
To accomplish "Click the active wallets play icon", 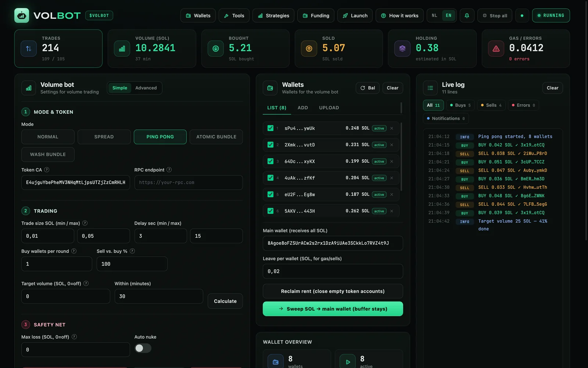I will [x=348, y=362].
